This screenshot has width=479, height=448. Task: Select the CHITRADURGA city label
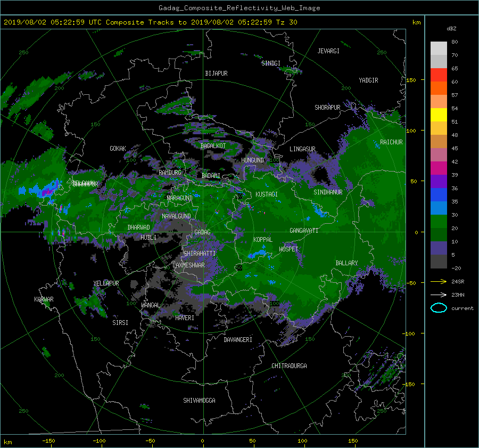click(x=289, y=366)
